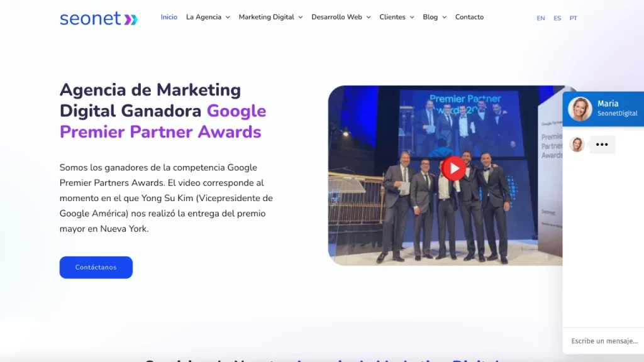Open the La Agencia menu

(x=204, y=17)
